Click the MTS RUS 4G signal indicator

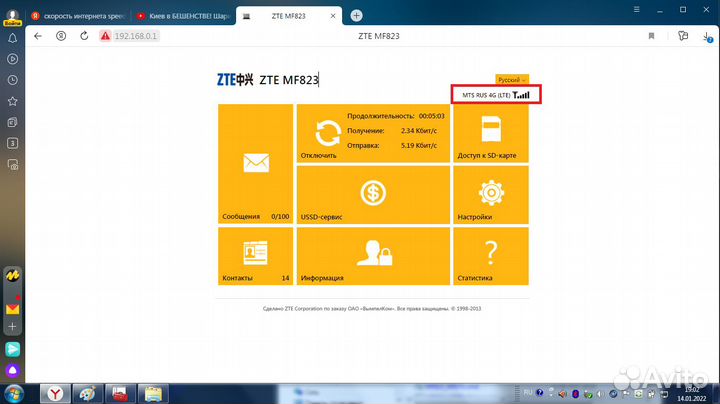pos(496,95)
